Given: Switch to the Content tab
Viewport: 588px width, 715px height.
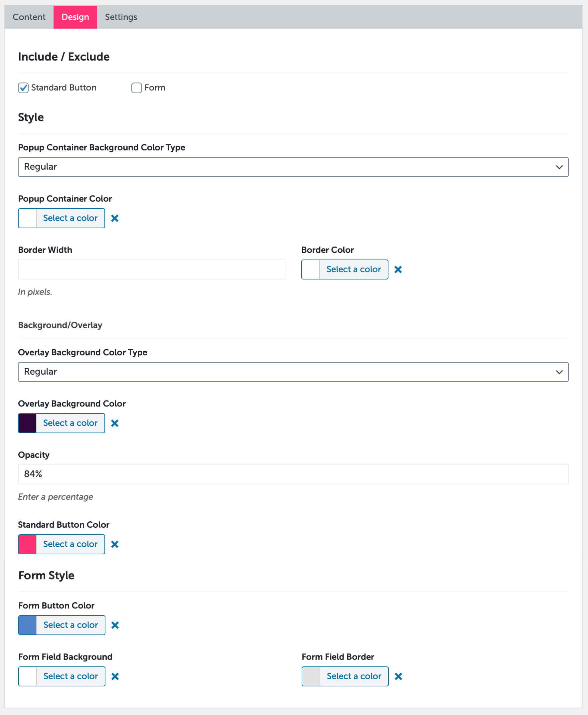Looking at the screenshot, I should point(29,17).
